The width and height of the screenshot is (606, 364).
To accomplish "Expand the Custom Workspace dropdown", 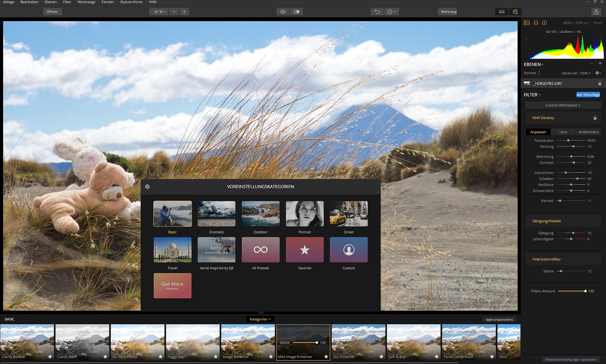I will point(563,105).
